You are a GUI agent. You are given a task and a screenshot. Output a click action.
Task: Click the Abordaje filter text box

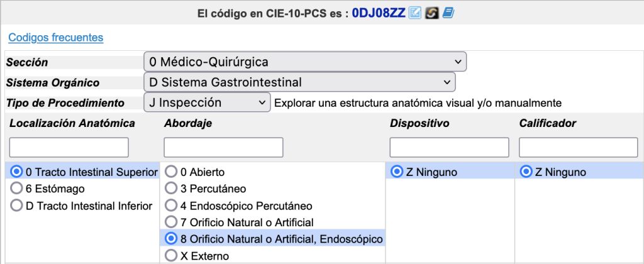(223, 147)
